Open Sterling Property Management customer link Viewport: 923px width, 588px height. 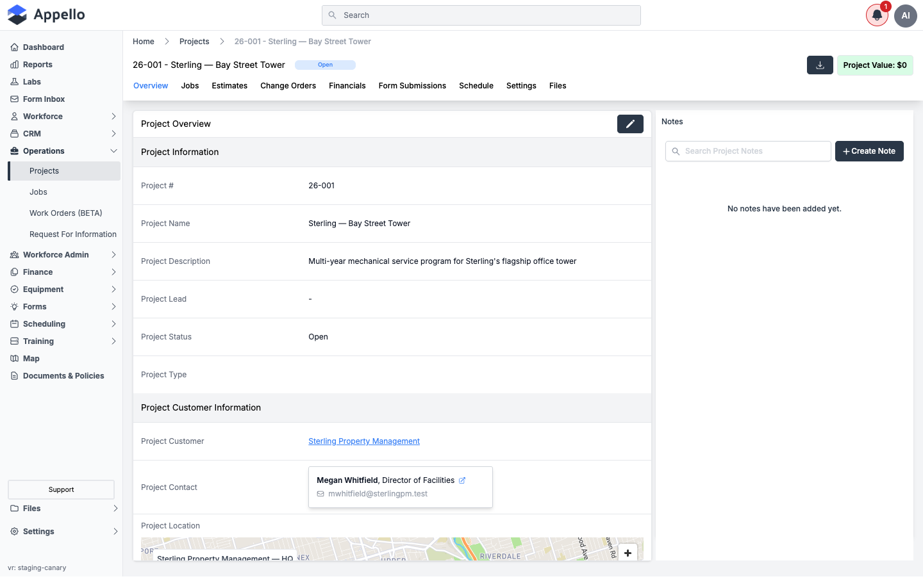(364, 441)
